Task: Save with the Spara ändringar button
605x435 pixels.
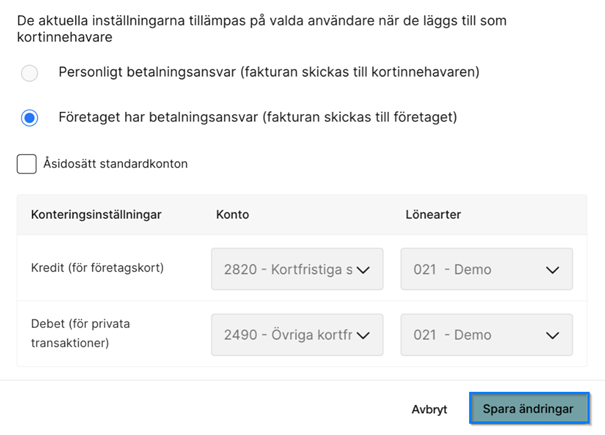Action: click(x=528, y=409)
